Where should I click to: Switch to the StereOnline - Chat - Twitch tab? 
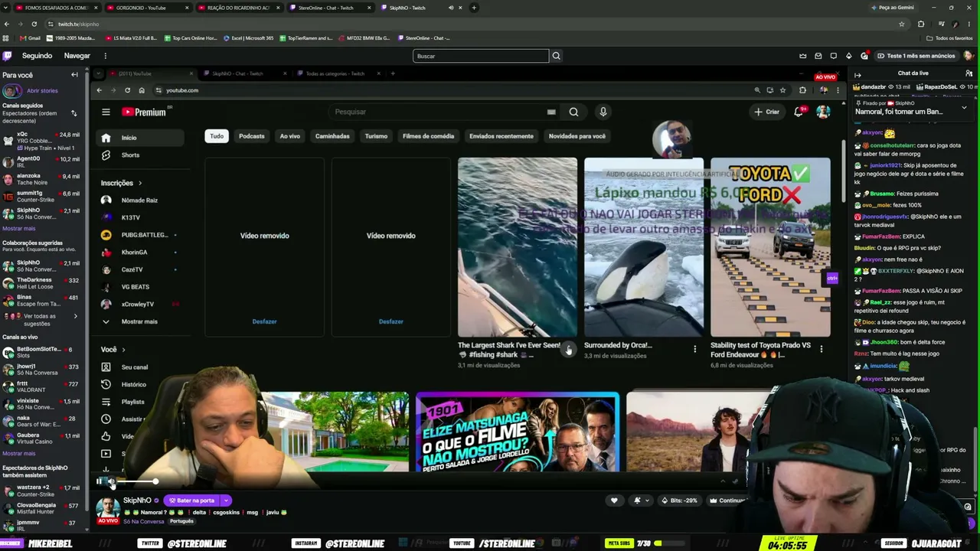(x=329, y=8)
